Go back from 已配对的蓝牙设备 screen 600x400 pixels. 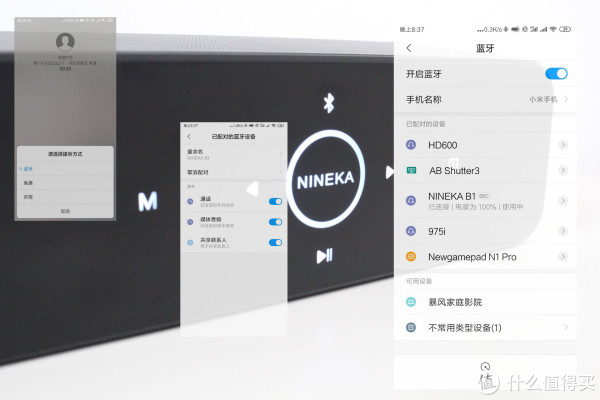pyautogui.click(x=189, y=137)
